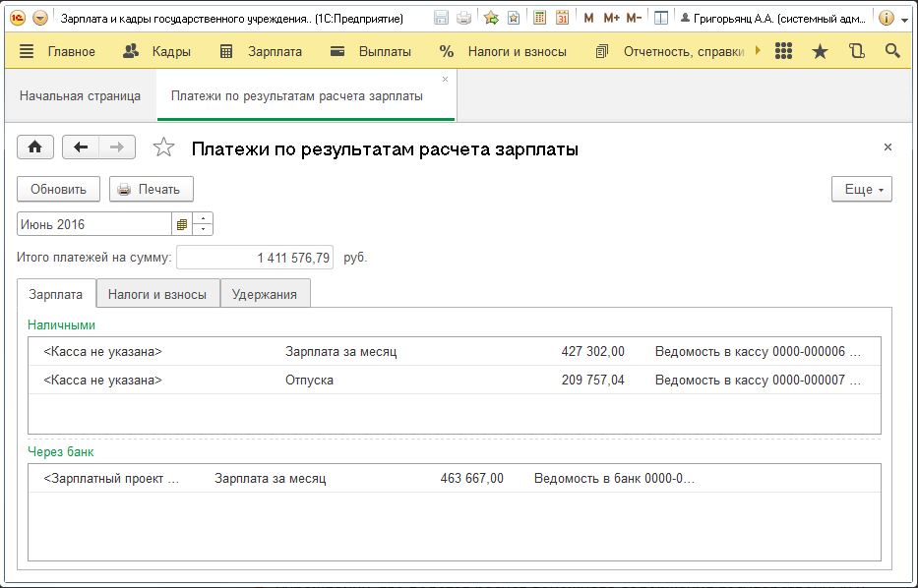Open the history icon beside search
Image resolution: width=918 pixels, height=588 pixels.
[856, 52]
